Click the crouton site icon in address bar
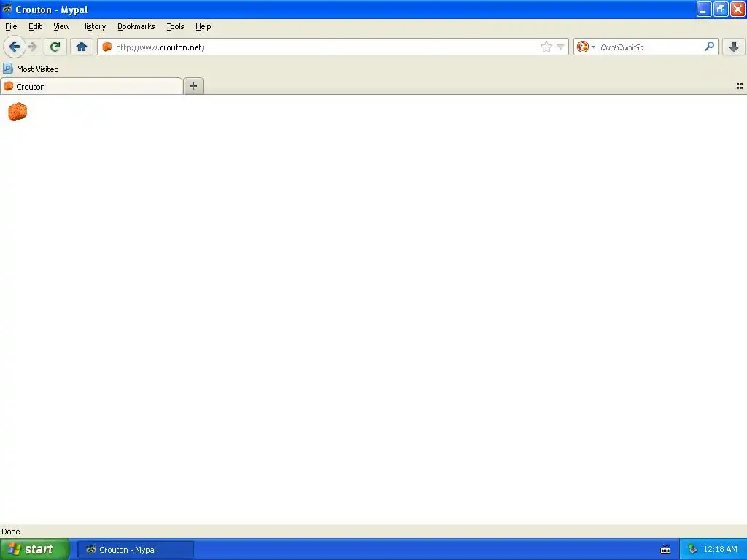747x560 pixels. (x=107, y=47)
